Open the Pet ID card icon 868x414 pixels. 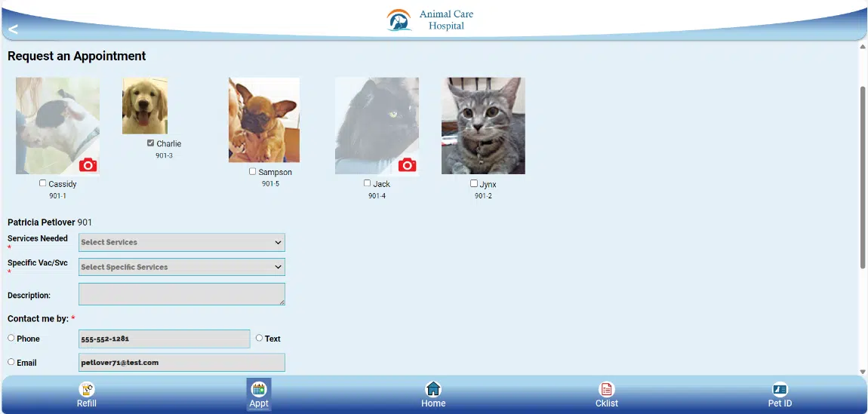click(x=780, y=389)
